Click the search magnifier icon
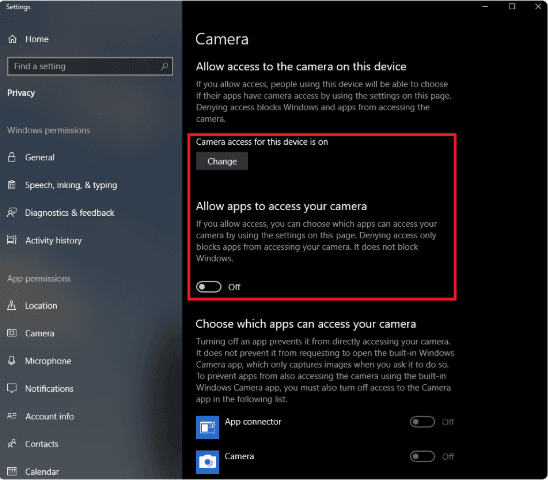 (164, 66)
